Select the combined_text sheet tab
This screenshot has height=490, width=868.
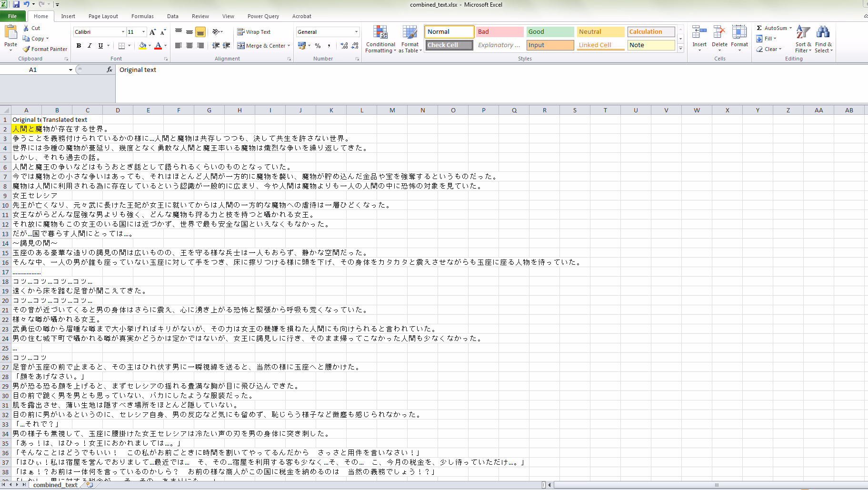pyautogui.click(x=55, y=485)
